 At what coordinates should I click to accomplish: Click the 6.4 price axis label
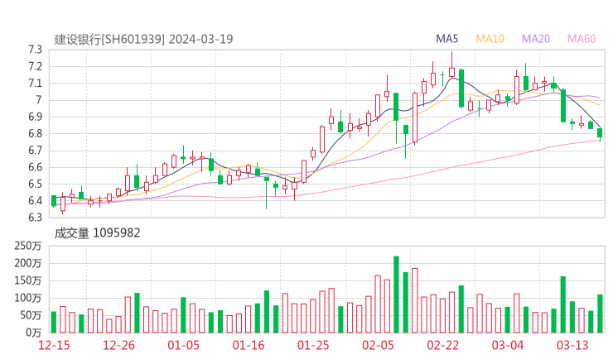tap(35, 201)
